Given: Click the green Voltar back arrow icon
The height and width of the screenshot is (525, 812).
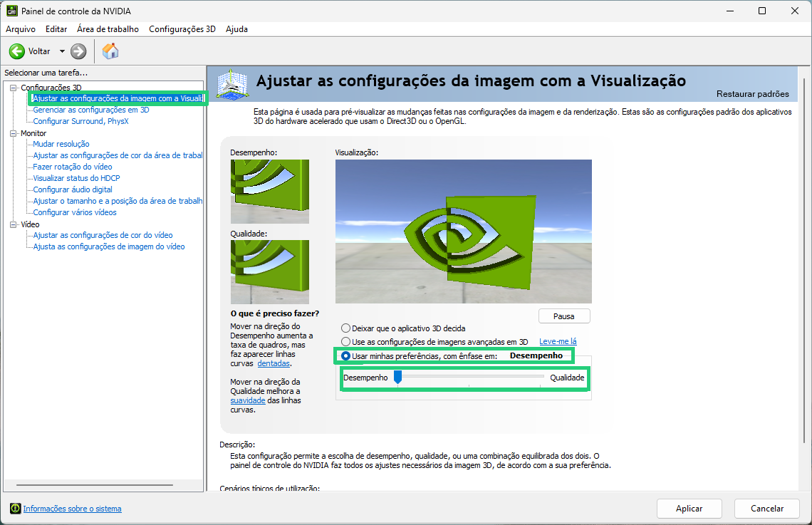Looking at the screenshot, I should (17, 51).
